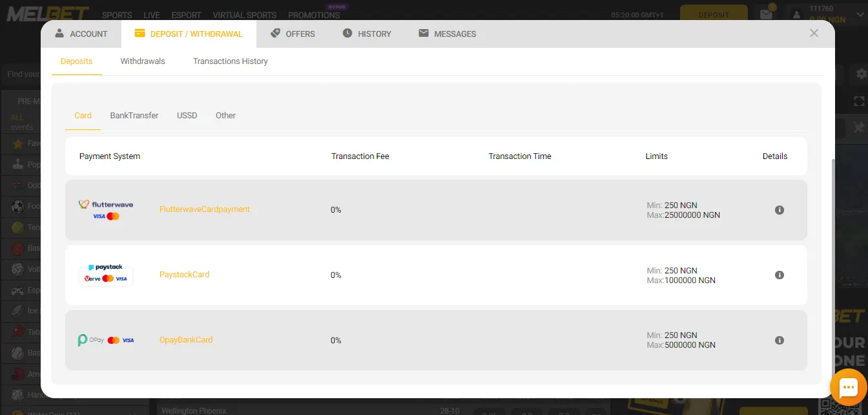Click the Paystack payment logo
The height and width of the screenshot is (415, 868).
tap(106, 275)
